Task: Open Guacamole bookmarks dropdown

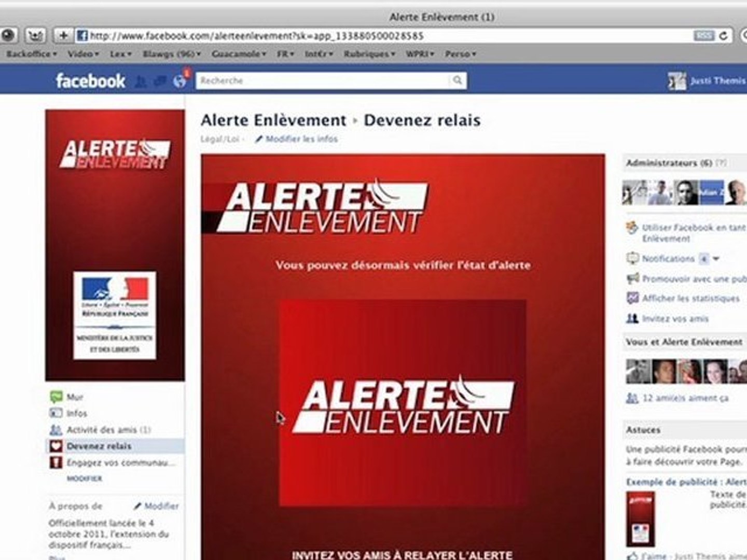Action: (x=239, y=54)
